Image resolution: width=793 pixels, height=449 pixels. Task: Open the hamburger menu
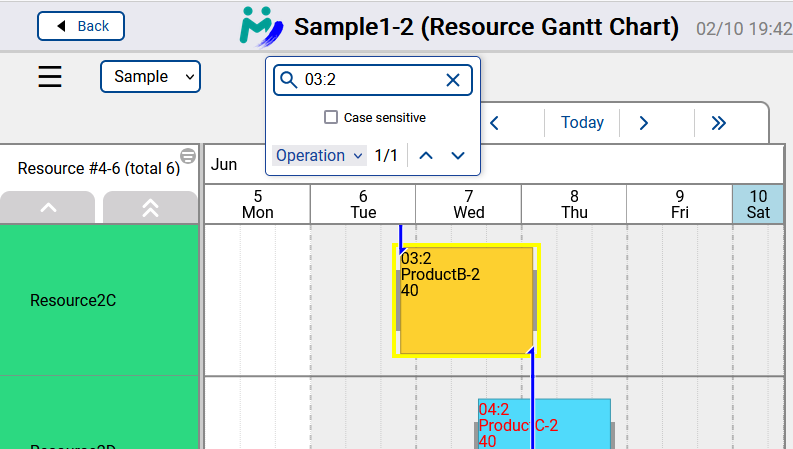(50, 77)
